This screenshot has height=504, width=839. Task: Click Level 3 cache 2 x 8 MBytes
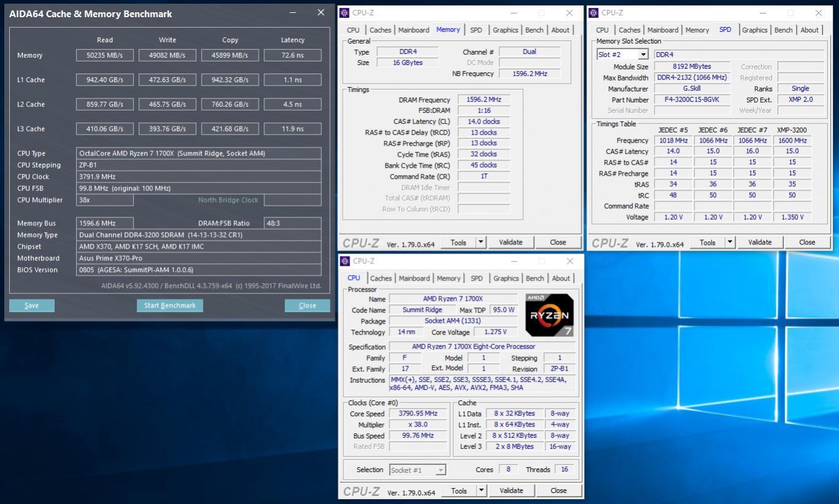[x=514, y=447]
